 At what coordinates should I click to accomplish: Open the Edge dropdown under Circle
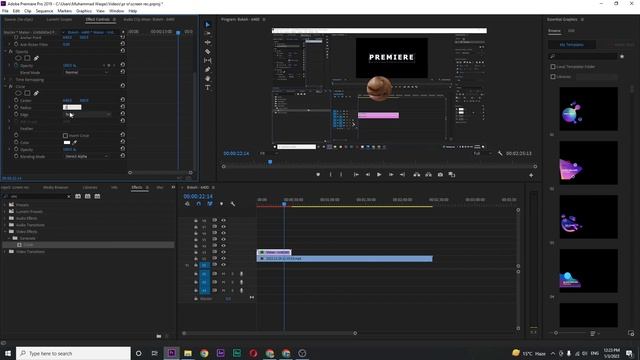[x=87, y=115]
